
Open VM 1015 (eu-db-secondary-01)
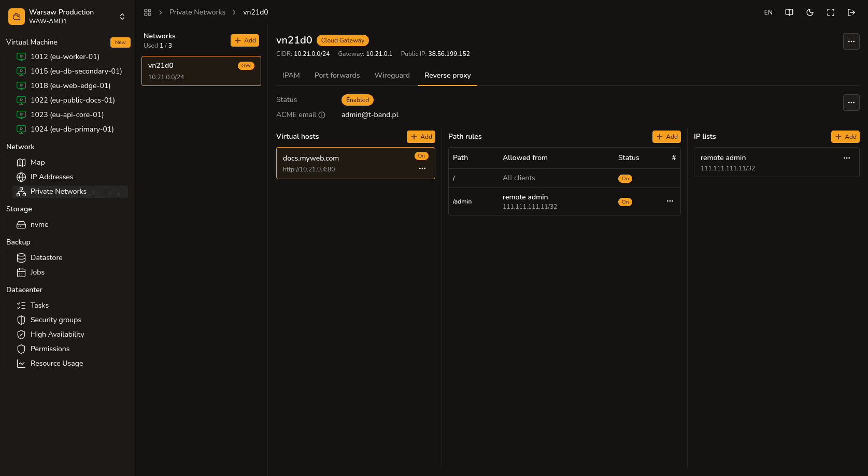coord(76,71)
